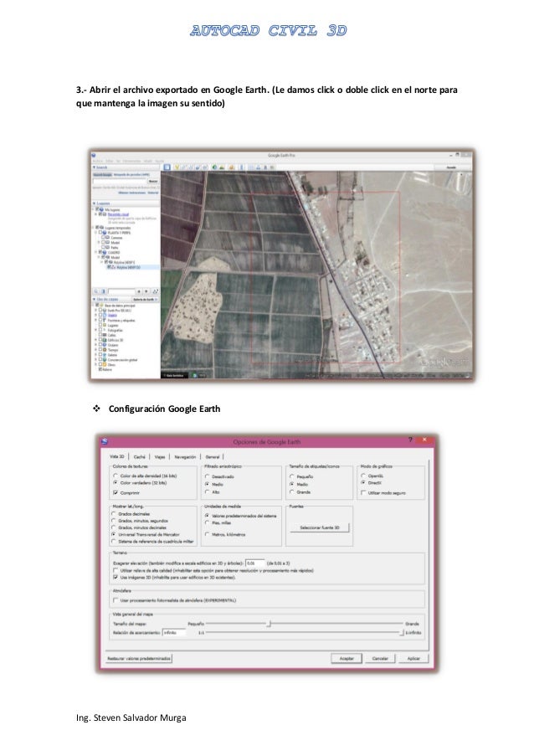Click the Cancelar button
The image size is (534, 756).
pos(380,658)
